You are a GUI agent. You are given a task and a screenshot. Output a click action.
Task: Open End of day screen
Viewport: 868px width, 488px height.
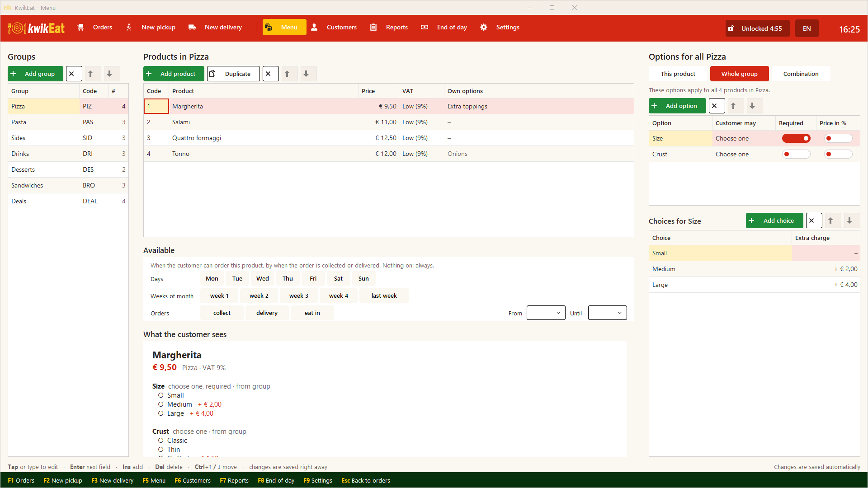click(x=444, y=27)
